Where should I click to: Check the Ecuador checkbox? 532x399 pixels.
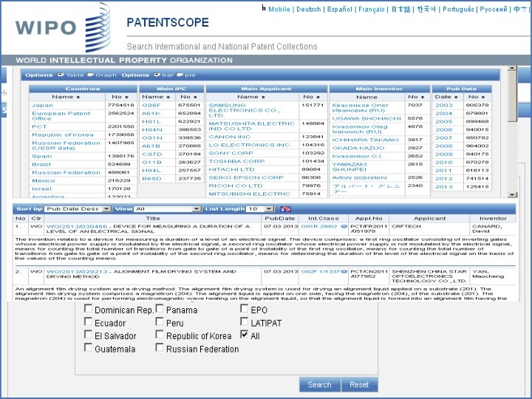click(x=88, y=321)
